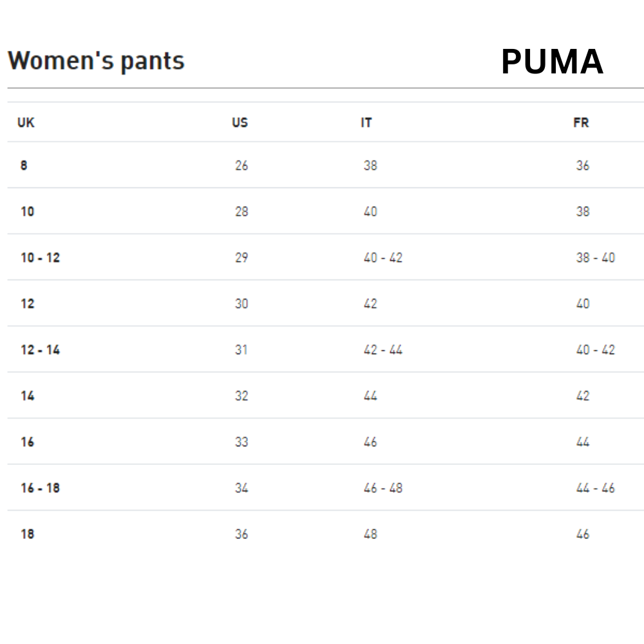This screenshot has width=644, height=644.
Task: Select the IT column header
Action: coord(366,122)
